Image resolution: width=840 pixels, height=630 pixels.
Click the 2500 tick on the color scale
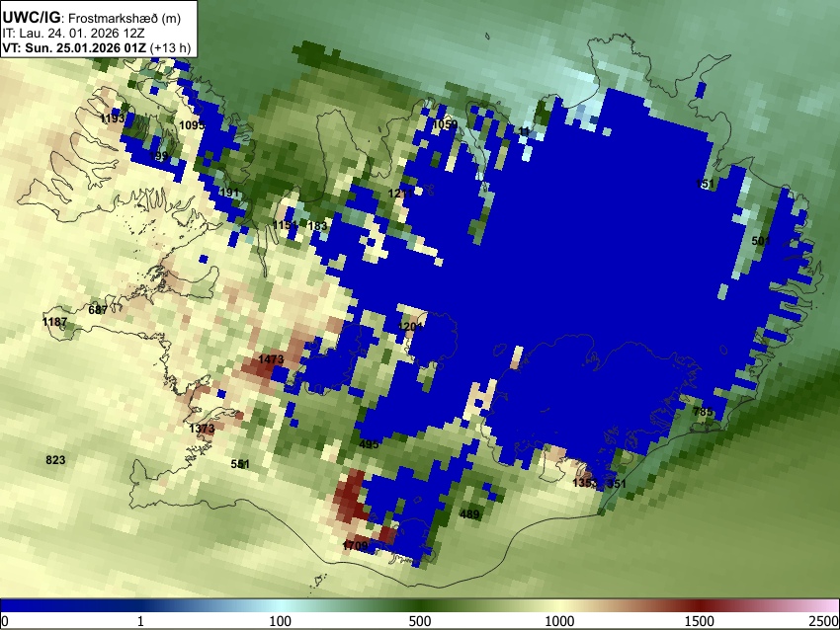click(824, 621)
